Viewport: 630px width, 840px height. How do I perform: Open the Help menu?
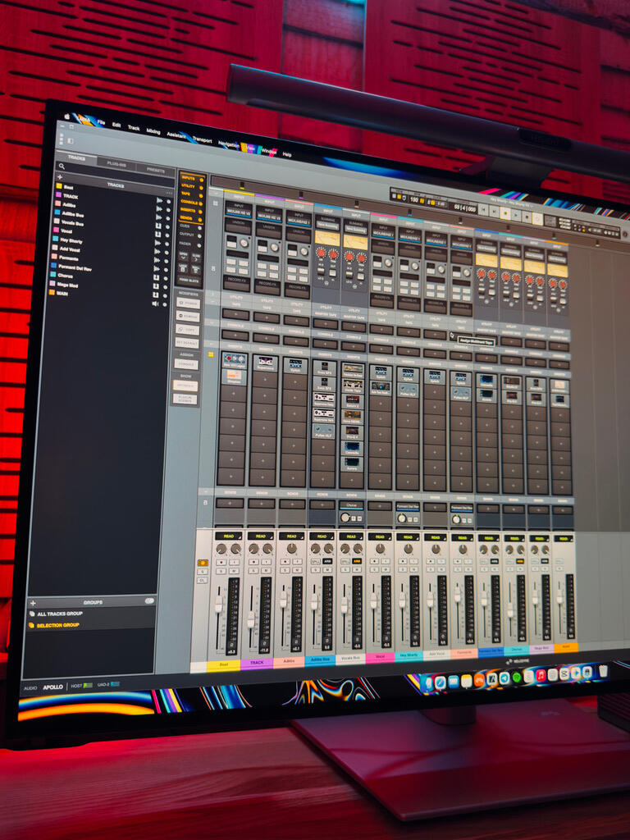click(x=287, y=154)
